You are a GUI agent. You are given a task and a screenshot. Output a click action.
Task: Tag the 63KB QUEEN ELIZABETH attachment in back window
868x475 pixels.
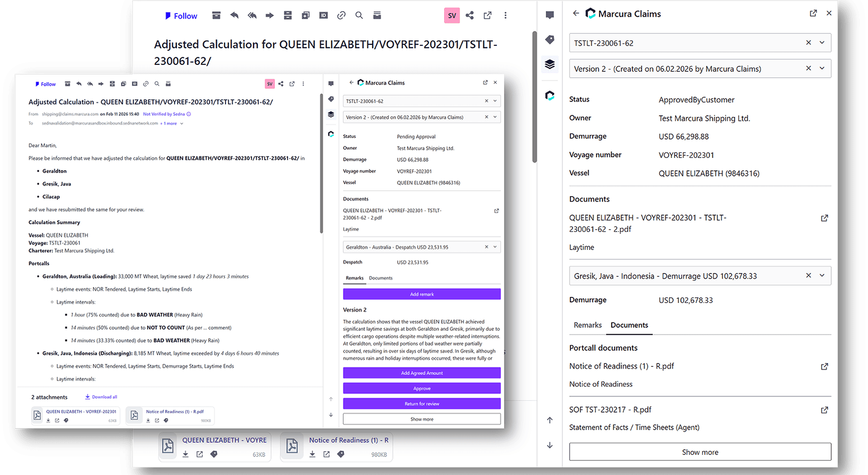click(213, 454)
